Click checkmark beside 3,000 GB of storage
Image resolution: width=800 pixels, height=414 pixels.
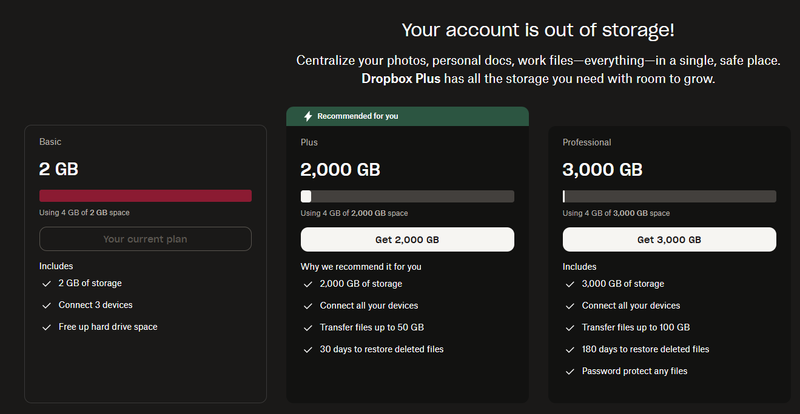(570, 284)
